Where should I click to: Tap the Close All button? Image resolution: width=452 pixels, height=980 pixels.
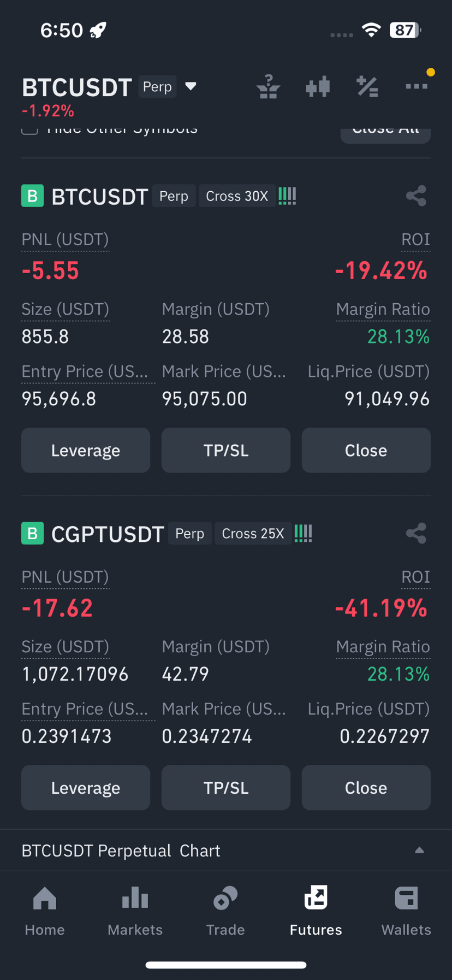[385, 135]
